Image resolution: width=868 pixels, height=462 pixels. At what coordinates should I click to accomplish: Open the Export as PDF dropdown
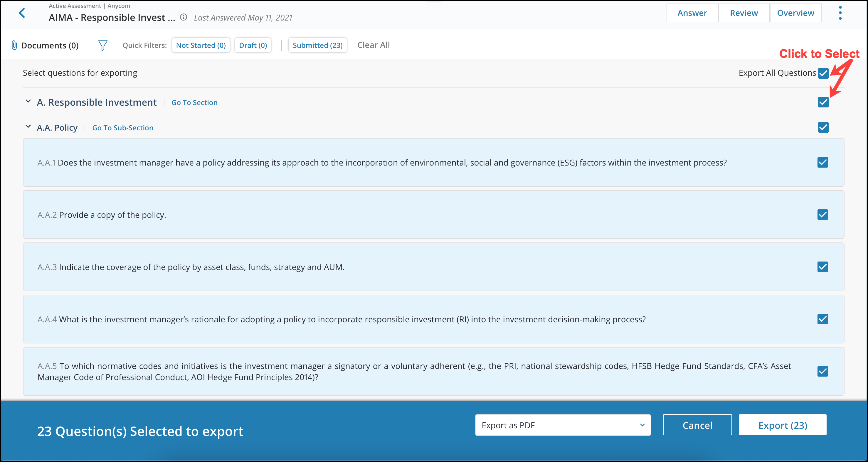tap(563, 425)
